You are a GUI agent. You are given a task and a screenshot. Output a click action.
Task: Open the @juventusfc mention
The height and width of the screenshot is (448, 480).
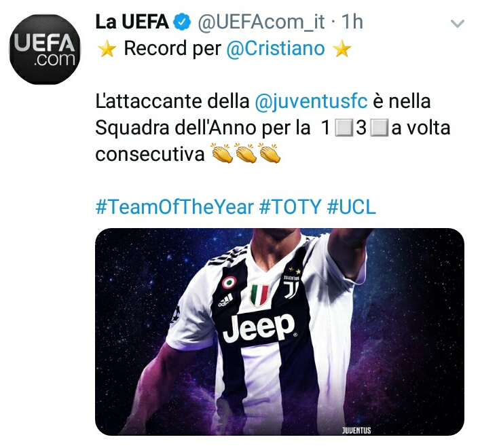point(311,102)
